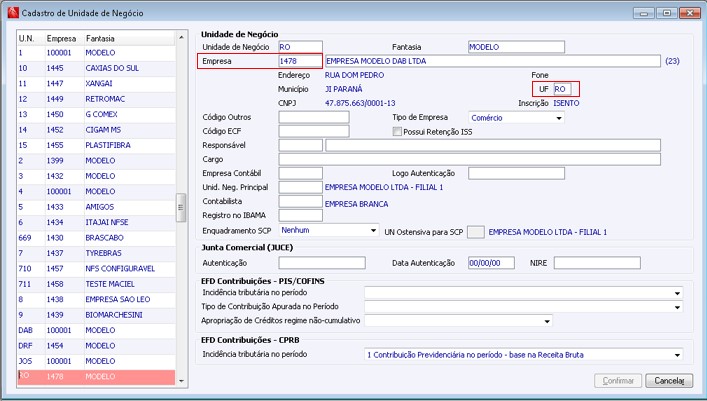This screenshot has width=707, height=401.
Task: Click the UN Ostensiva para SCP field
Action: pyautogui.click(x=476, y=232)
